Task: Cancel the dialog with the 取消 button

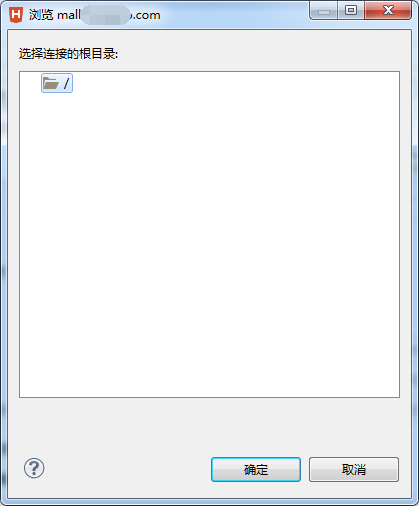Action: (354, 469)
